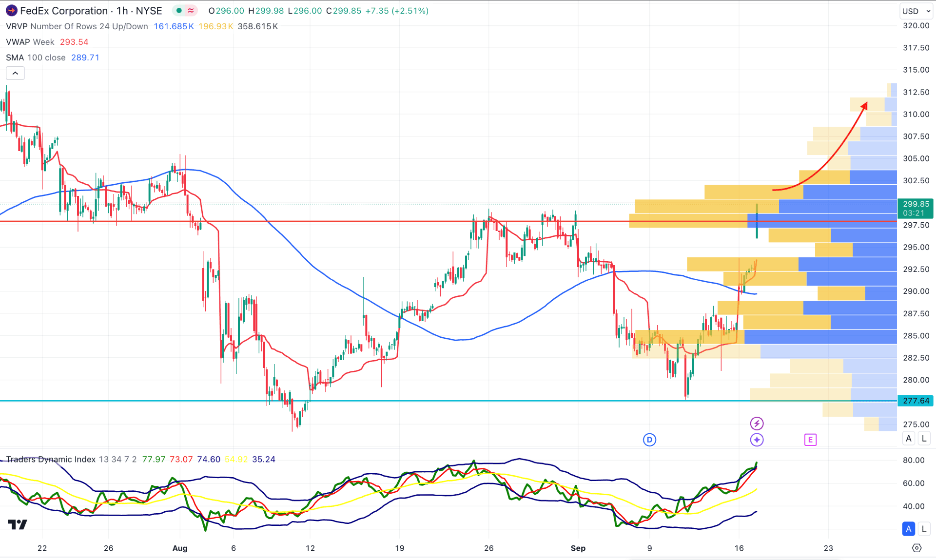
Task: Toggle the blue A button in the indicator pane
Action: pyautogui.click(x=909, y=528)
